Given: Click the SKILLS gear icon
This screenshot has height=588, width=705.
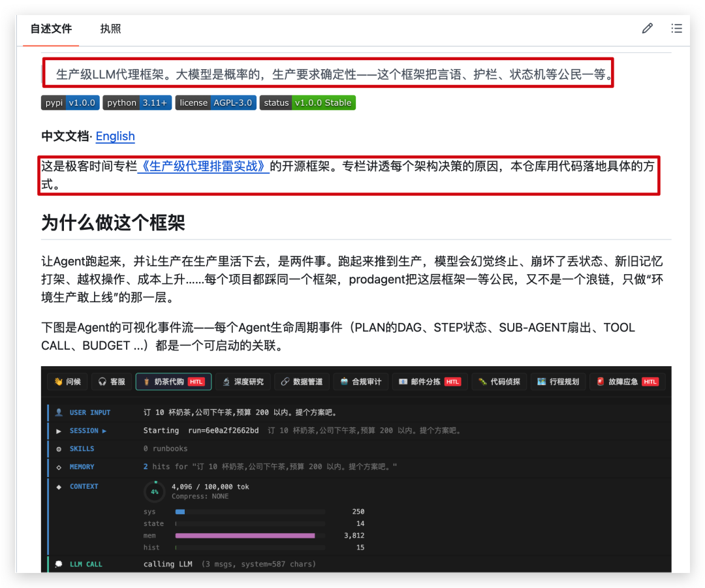Looking at the screenshot, I should pos(59,448).
